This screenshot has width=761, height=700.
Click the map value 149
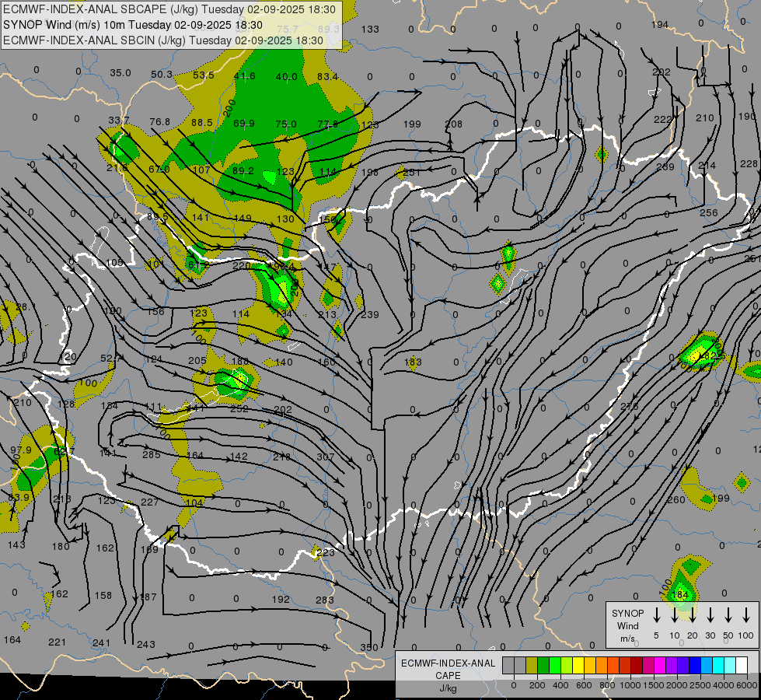[x=243, y=218]
